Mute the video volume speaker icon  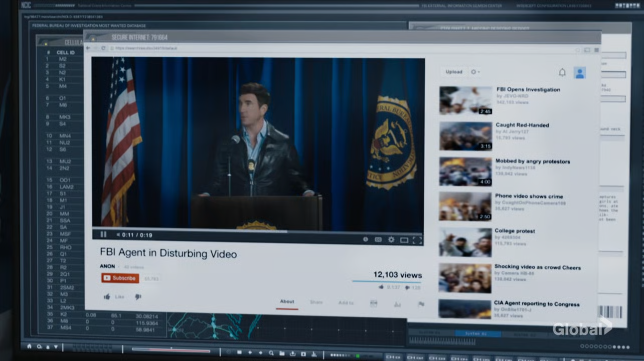tap(118, 235)
